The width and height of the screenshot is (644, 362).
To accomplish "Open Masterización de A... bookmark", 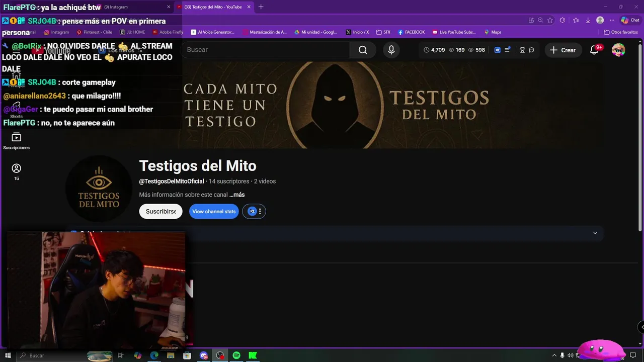I will (x=265, y=32).
